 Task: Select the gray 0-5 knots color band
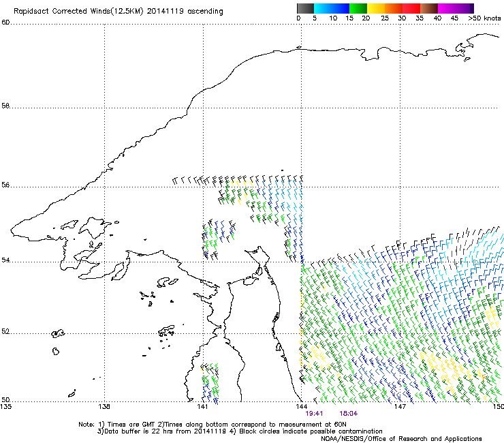[x=306, y=8]
